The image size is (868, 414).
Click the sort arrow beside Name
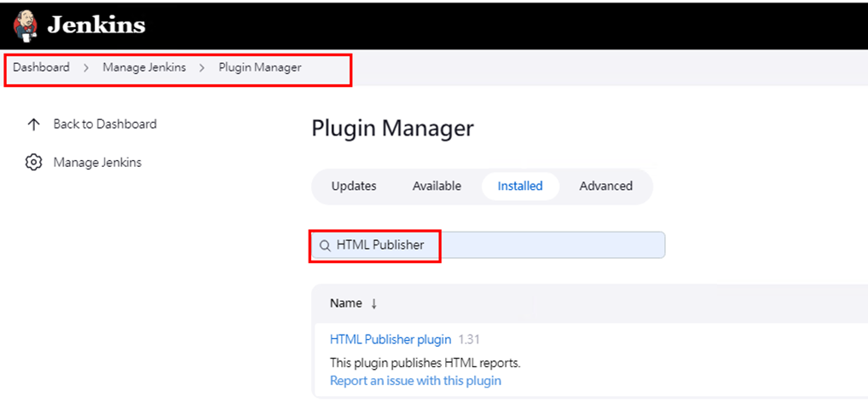click(373, 303)
